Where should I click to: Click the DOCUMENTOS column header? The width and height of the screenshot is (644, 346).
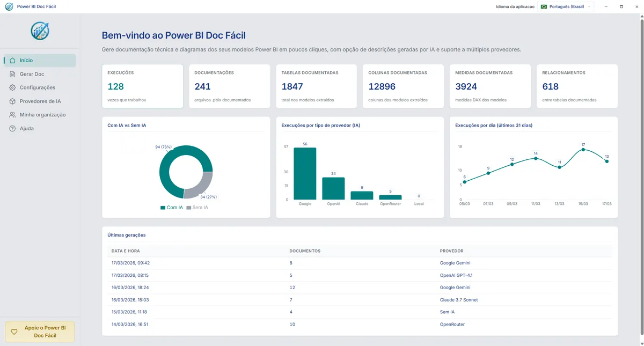[x=305, y=251]
